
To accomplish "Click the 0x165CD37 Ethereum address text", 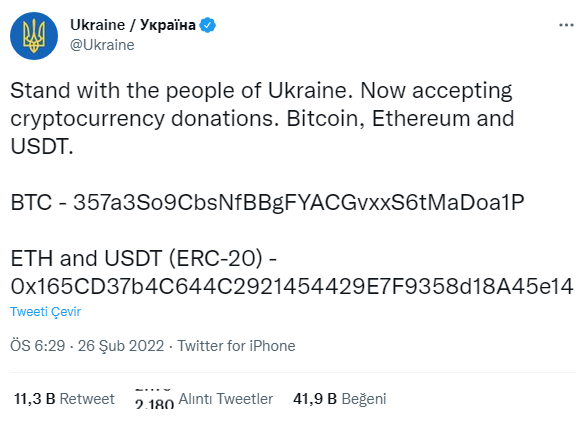I will (292, 286).
